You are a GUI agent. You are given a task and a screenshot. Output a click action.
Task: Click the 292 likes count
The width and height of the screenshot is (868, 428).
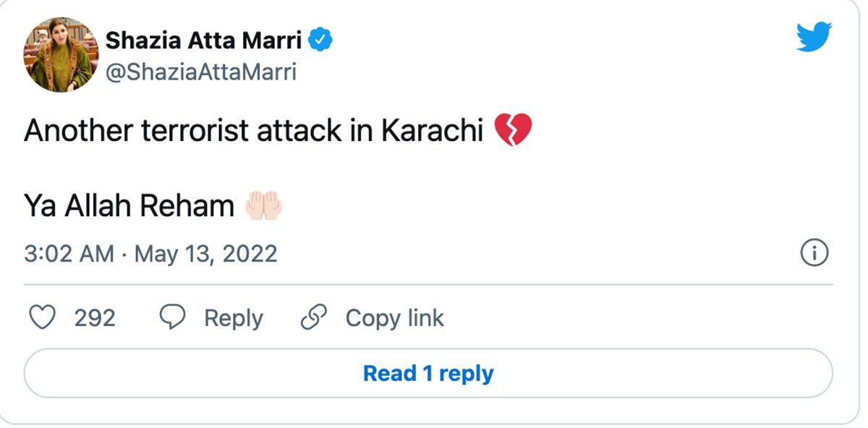(x=95, y=318)
